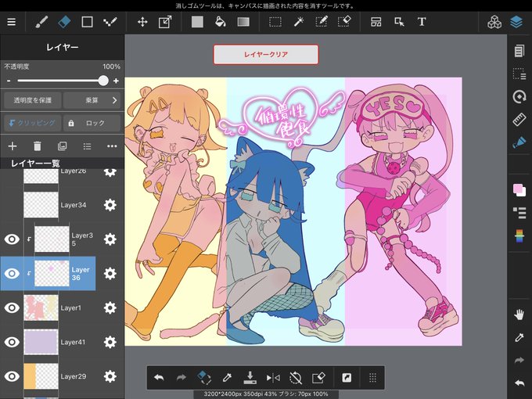
Task: Select the rectangle shape tool
Action: pyautogui.click(x=87, y=22)
